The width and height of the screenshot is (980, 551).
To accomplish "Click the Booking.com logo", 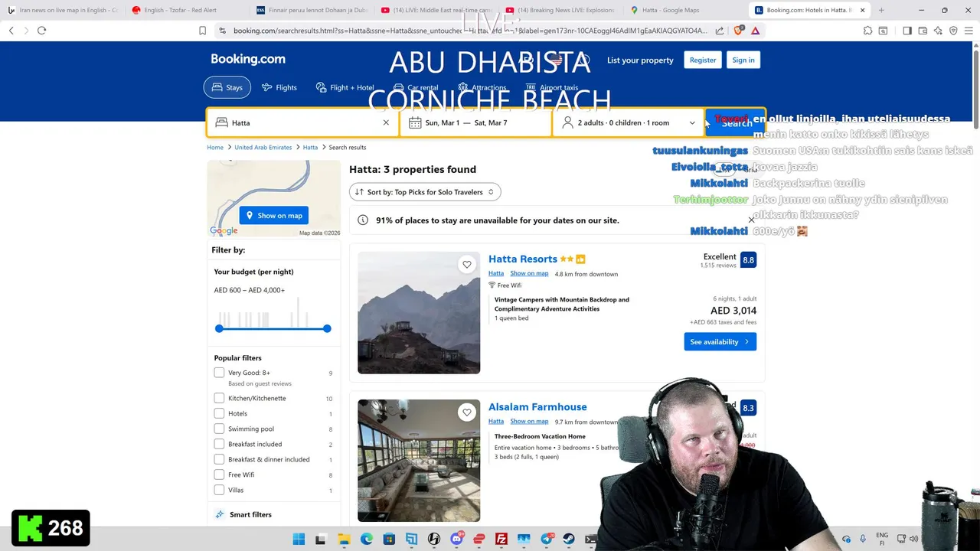I will (248, 59).
